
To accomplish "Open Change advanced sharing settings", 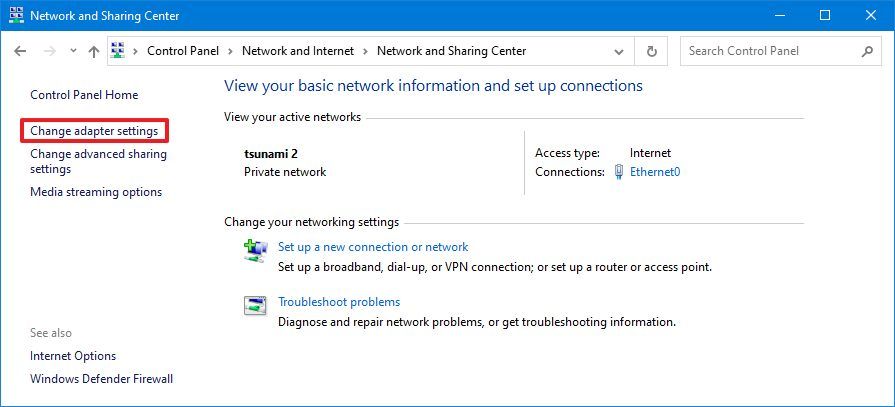I will pyautogui.click(x=98, y=162).
